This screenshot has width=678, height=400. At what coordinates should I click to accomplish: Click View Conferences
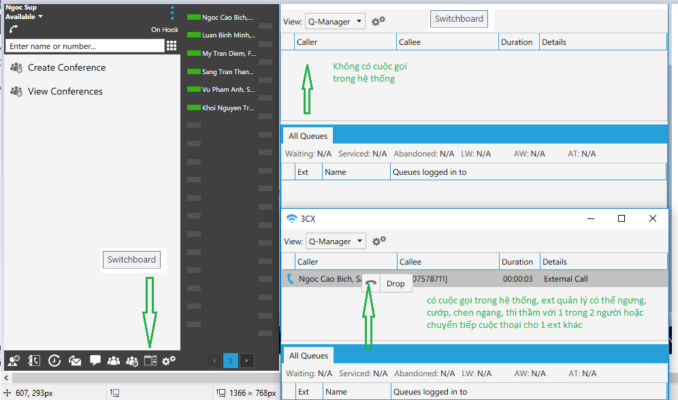point(64,92)
